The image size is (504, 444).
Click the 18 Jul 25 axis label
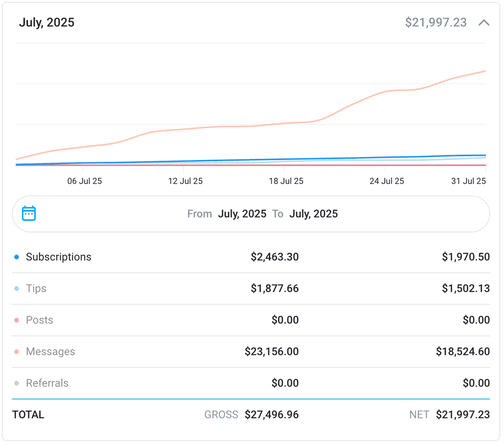click(x=286, y=181)
